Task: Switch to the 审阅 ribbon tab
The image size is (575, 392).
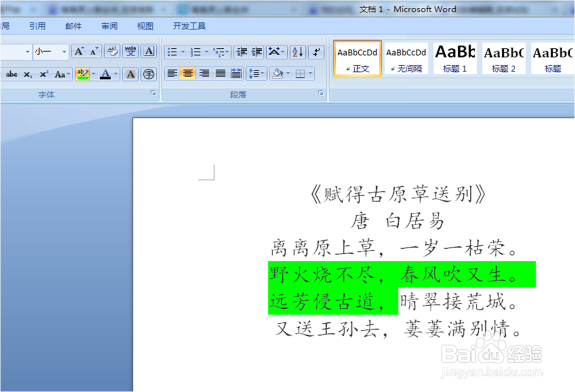Action: point(109,25)
